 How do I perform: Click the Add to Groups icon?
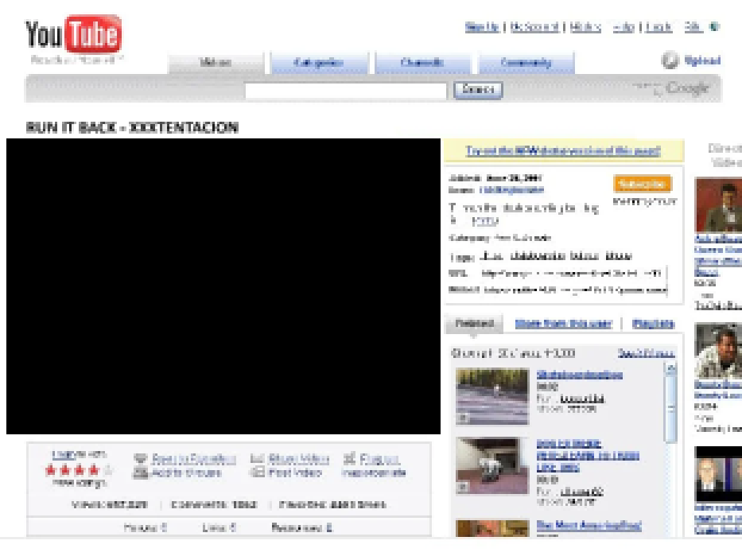click(x=141, y=472)
